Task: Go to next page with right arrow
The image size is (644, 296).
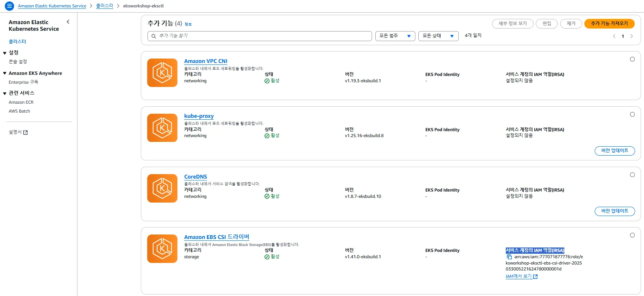Action: click(632, 36)
